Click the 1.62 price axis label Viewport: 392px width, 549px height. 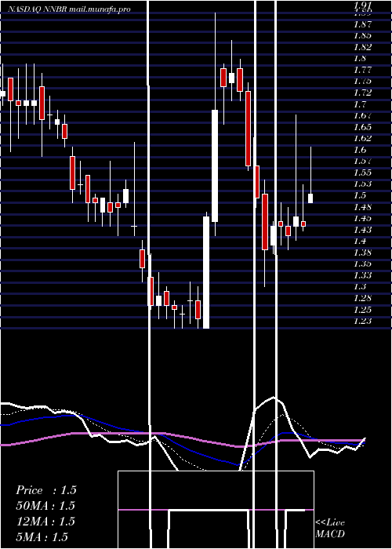pos(362,138)
